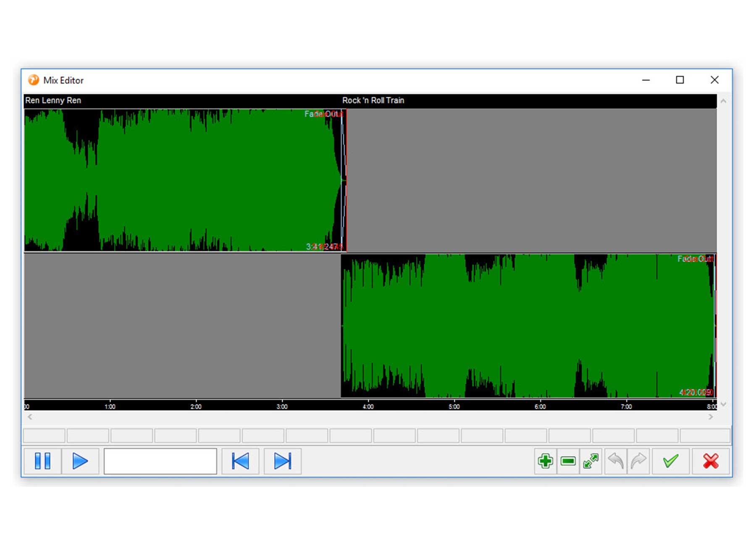
Task: Click the vertical scrollbar down arrow
Action: pyautogui.click(x=723, y=404)
